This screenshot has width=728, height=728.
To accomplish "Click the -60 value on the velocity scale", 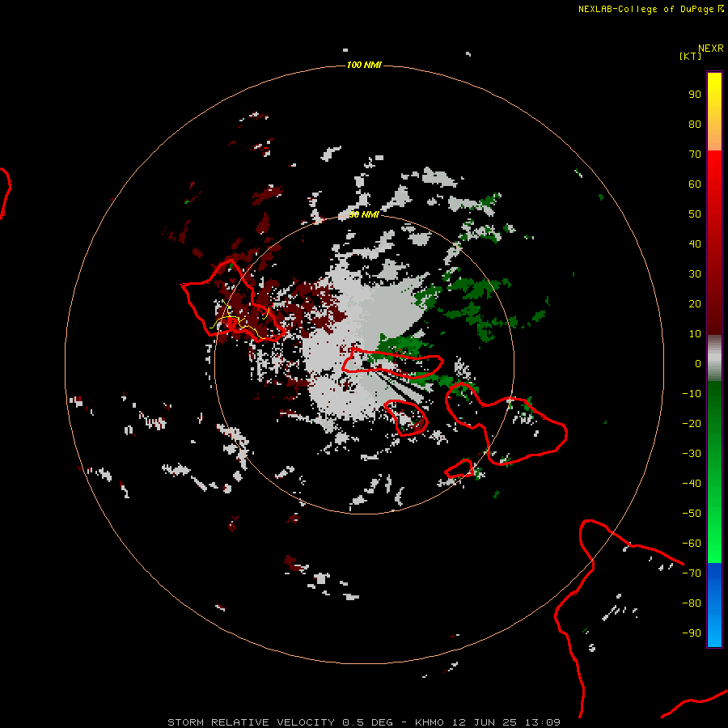I will click(692, 544).
